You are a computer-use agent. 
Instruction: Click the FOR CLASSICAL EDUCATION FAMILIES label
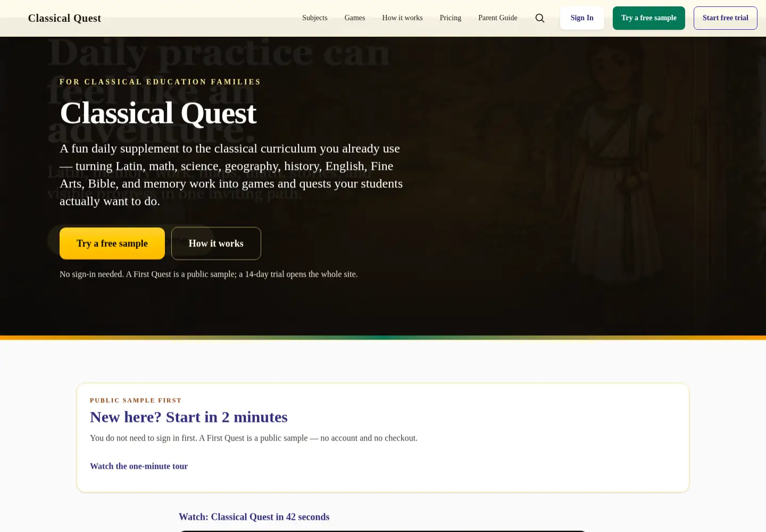[160, 82]
